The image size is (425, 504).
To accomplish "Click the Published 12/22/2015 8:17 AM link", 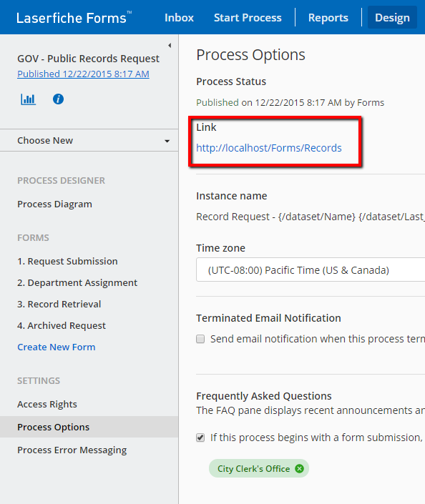I will (83, 74).
